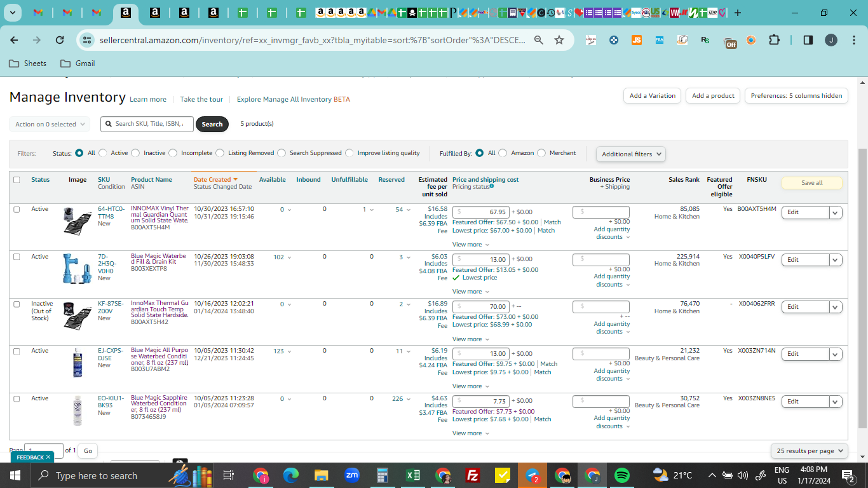868x488 pixels.
Task: Open the Chrome extensions puzzle menu
Action: [x=774, y=40]
